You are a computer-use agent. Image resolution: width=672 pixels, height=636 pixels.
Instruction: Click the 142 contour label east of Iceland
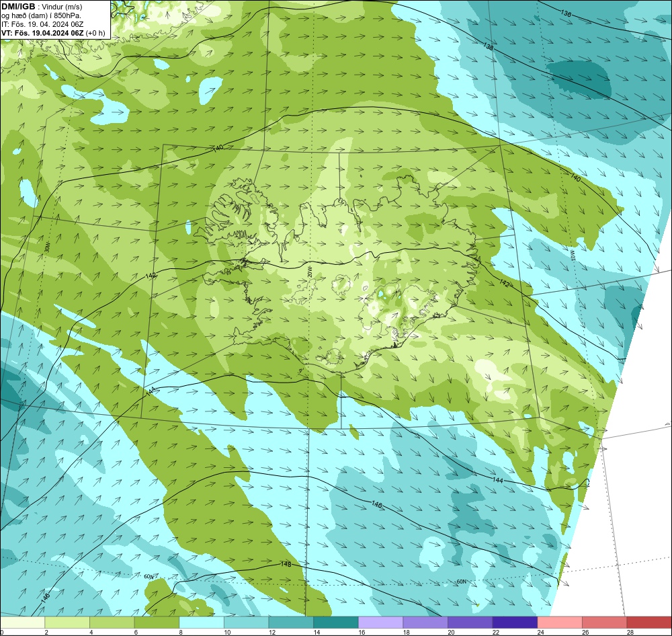(x=505, y=283)
